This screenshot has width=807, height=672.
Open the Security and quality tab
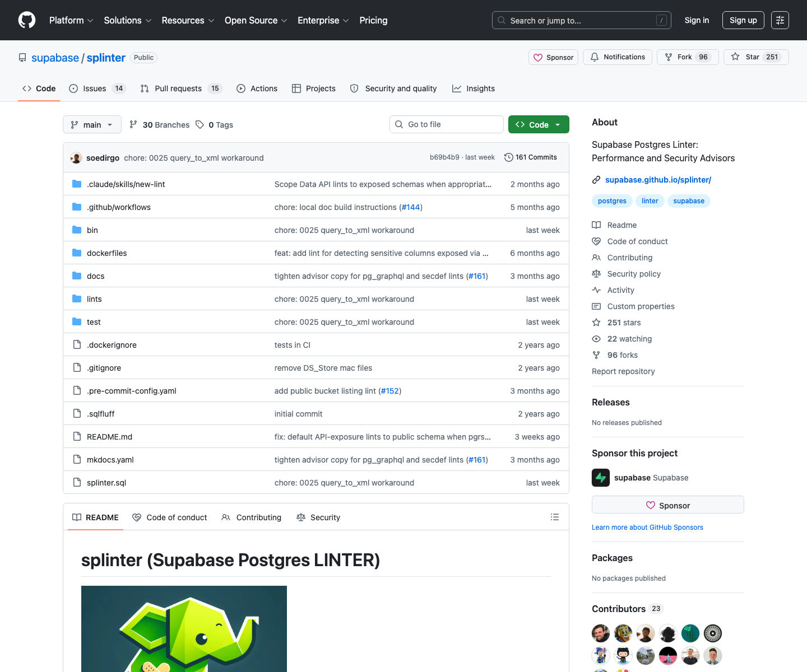pyautogui.click(x=393, y=88)
